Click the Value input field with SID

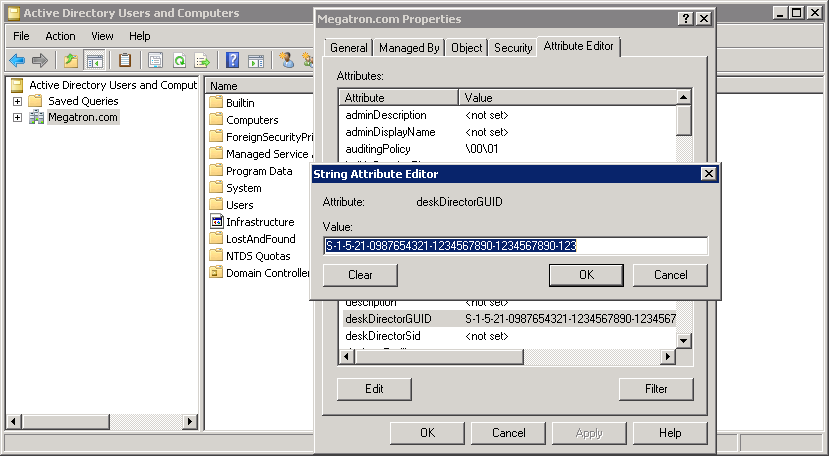pyautogui.click(x=515, y=245)
